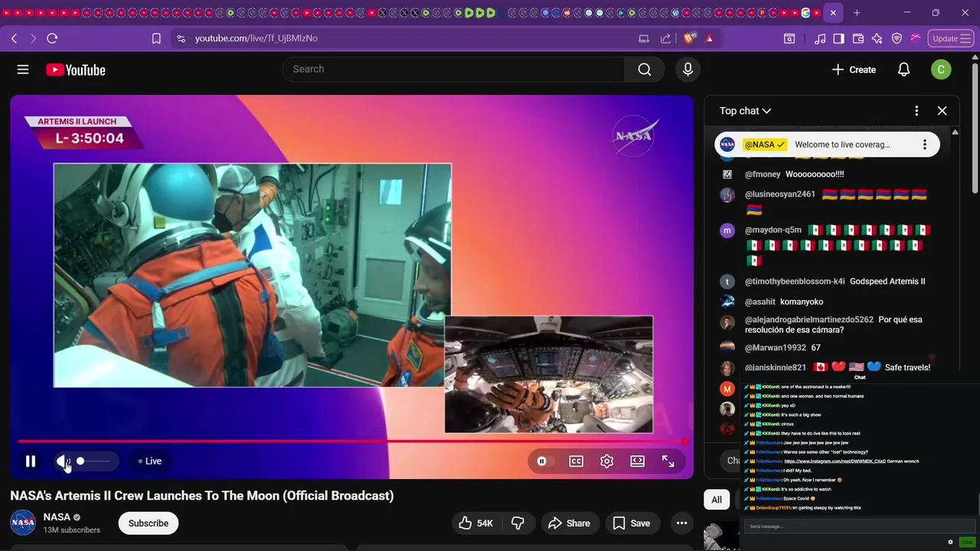Open YouTube notifications bell

[903, 70]
